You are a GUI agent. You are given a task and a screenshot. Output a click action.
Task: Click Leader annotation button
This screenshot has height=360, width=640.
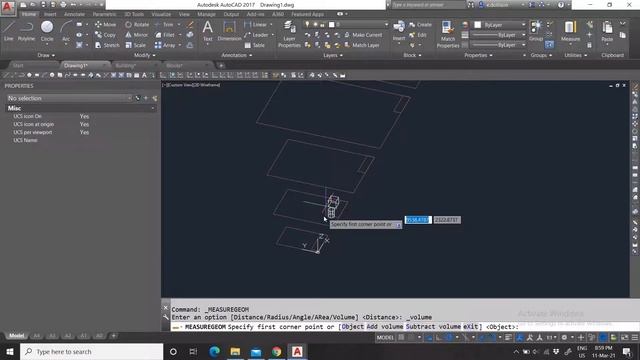pos(256,35)
